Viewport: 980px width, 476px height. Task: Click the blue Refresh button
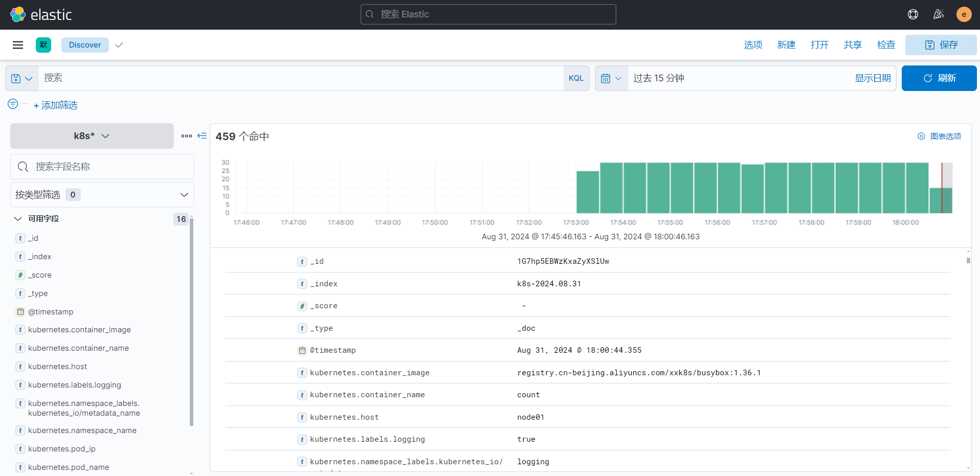click(x=939, y=78)
